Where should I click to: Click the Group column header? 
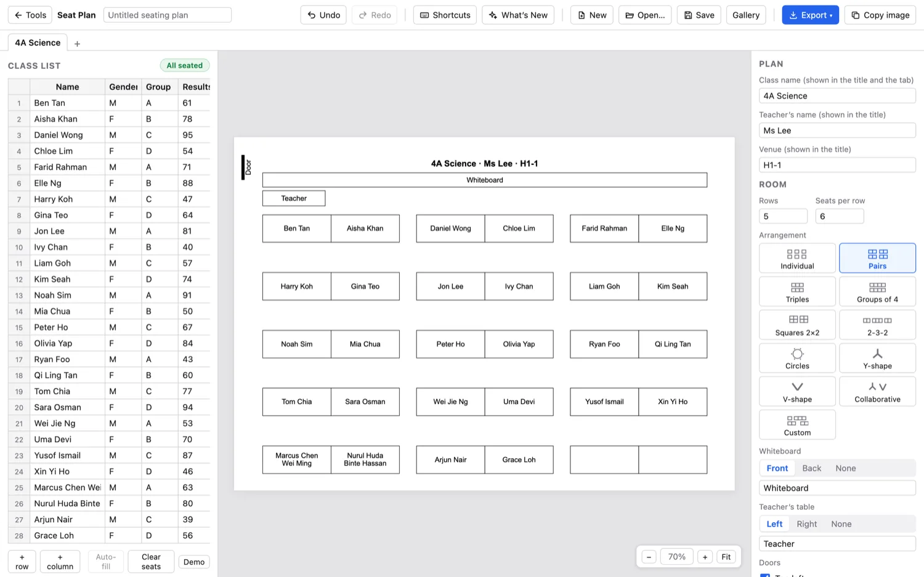(x=158, y=87)
